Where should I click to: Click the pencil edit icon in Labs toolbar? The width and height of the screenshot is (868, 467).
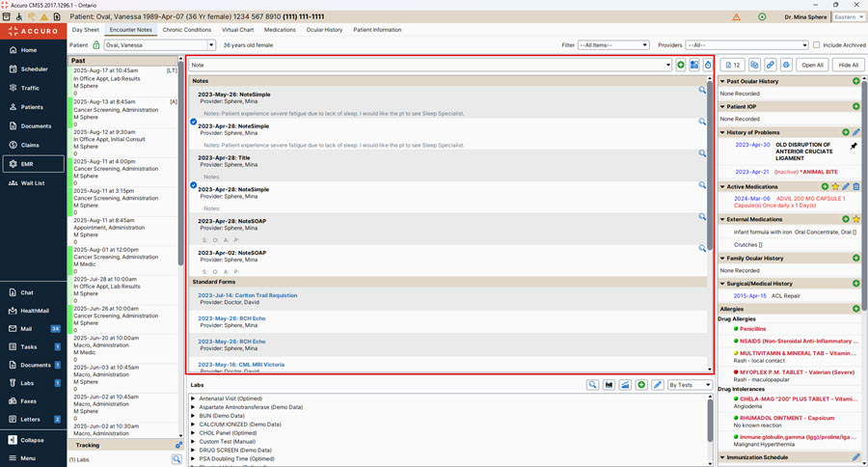658,385
